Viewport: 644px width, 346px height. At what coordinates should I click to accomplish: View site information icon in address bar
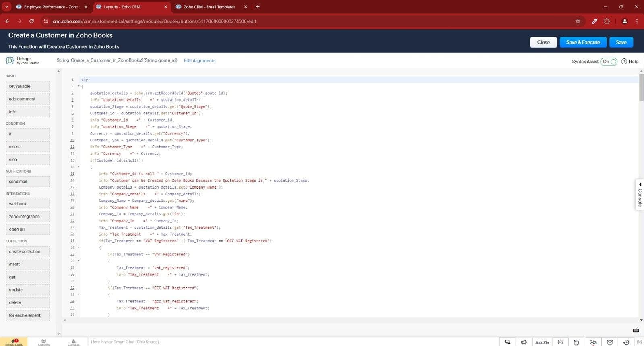(45, 21)
